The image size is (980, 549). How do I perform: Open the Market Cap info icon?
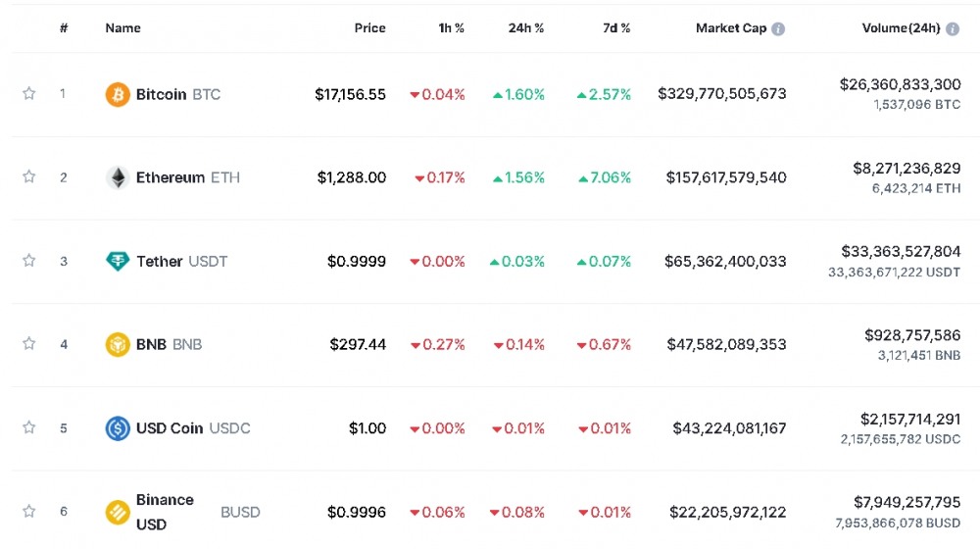(x=778, y=29)
